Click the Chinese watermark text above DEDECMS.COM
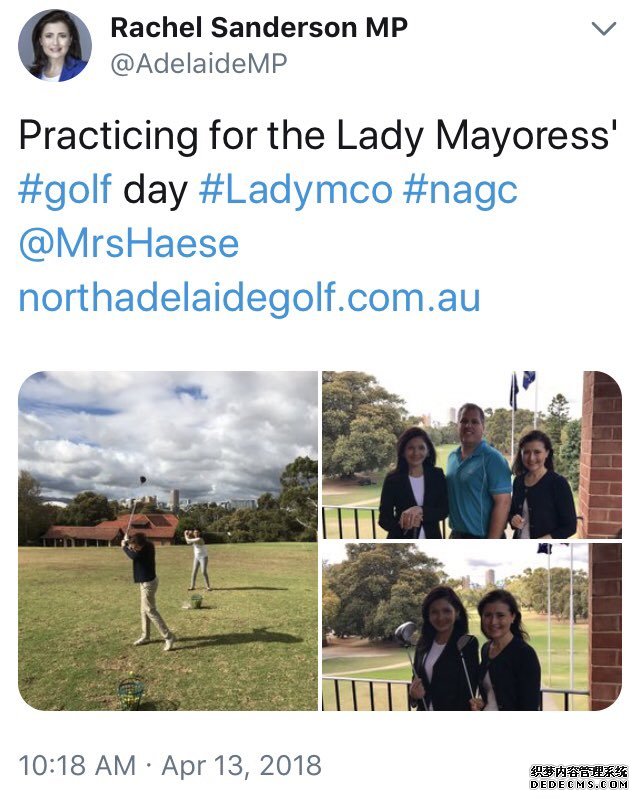 pos(579,771)
